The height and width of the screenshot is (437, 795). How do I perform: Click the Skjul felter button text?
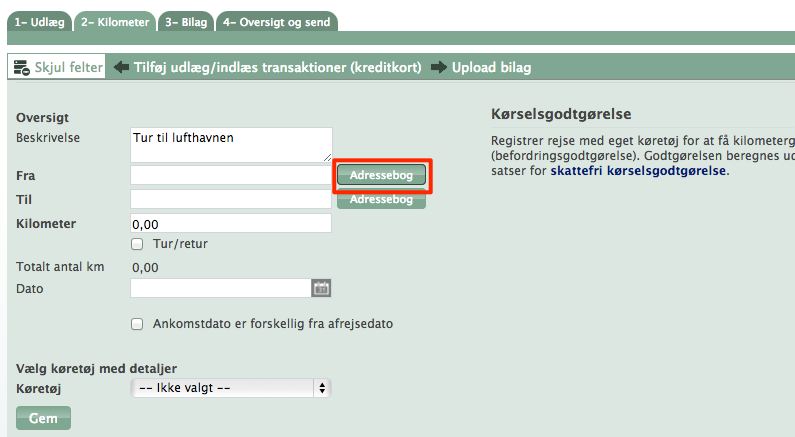pos(68,67)
